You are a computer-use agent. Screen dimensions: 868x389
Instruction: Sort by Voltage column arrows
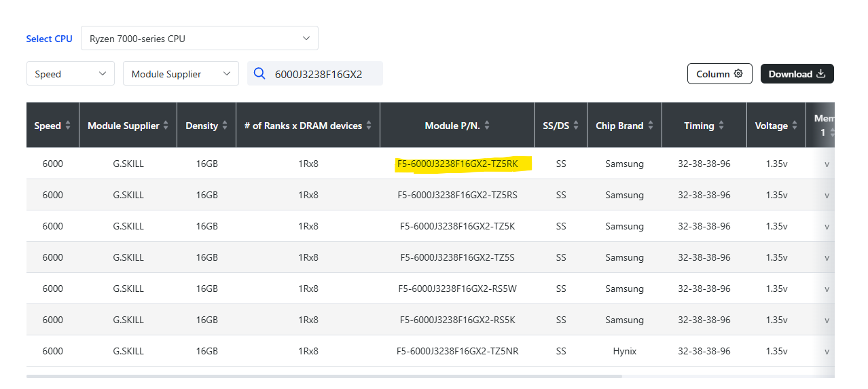click(x=793, y=126)
